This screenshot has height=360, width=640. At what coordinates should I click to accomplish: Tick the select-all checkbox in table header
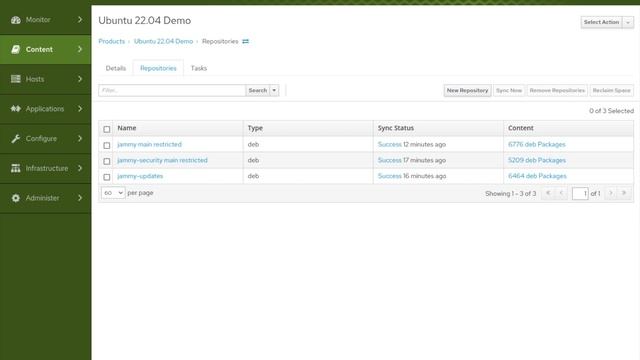coord(107,129)
